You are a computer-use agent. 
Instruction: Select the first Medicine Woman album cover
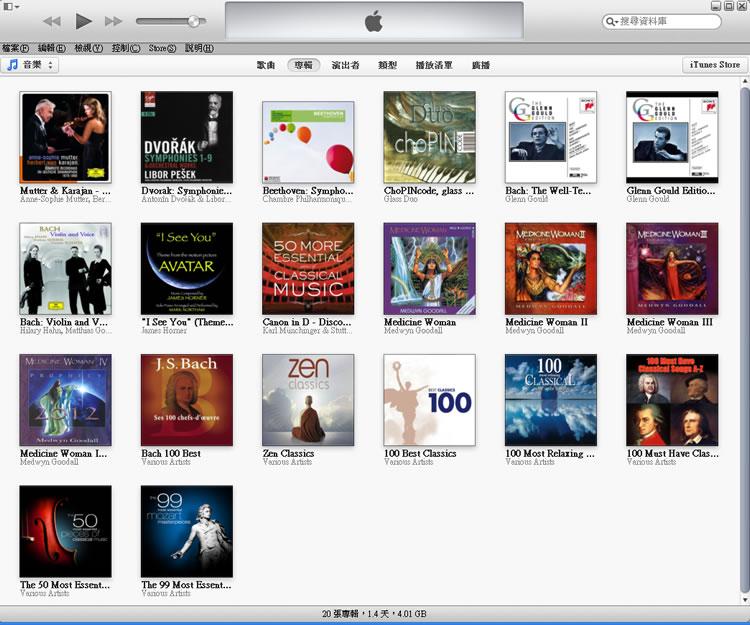[x=430, y=269]
